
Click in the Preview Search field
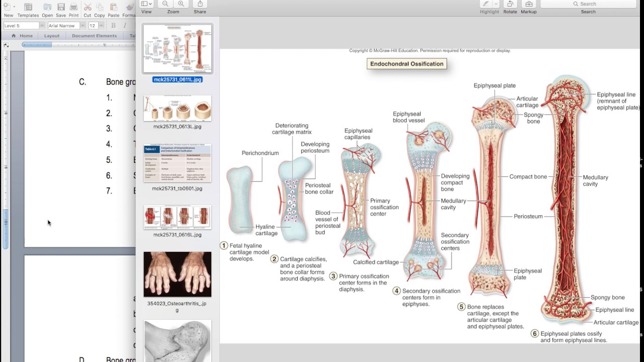(588, 4)
